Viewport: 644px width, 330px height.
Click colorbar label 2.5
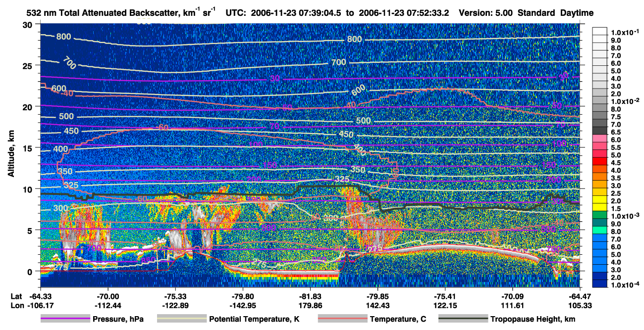pyautogui.click(x=617, y=193)
